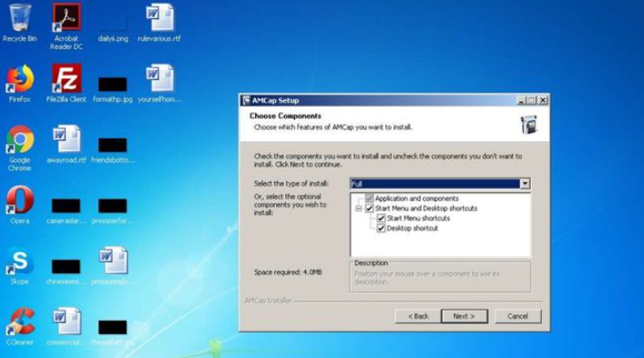Cancel the AMCap installation

517,316
